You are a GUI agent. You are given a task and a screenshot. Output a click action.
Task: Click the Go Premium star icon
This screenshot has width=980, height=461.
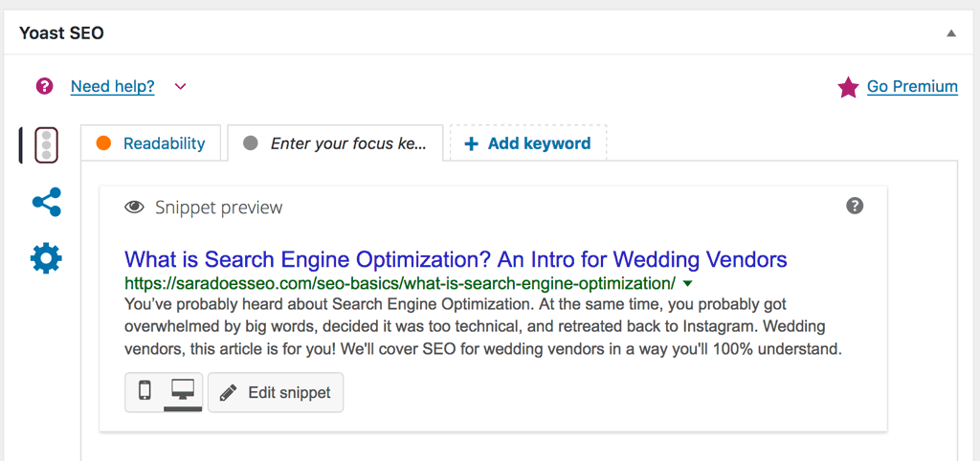pos(848,87)
